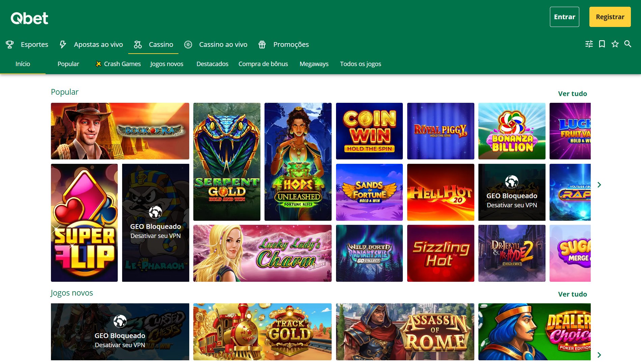Image resolution: width=641 pixels, height=364 pixels.
Task: Open Coin Win Hold the Spin
Action: (369, 131)
